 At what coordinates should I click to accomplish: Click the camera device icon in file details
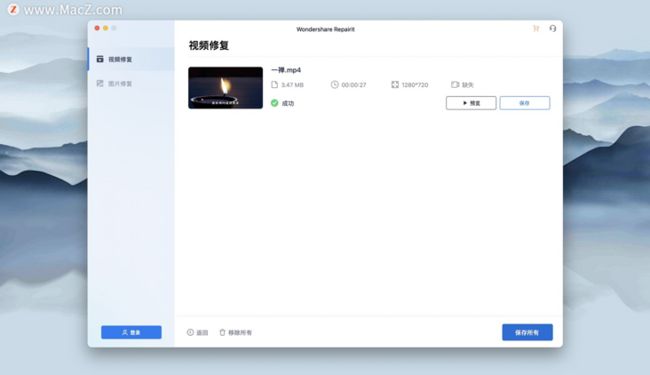455,85
